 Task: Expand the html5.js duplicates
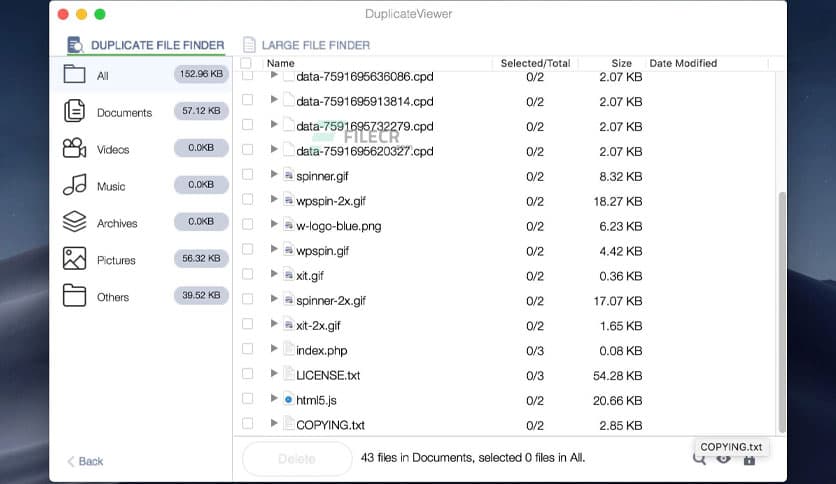coord(274,398)
